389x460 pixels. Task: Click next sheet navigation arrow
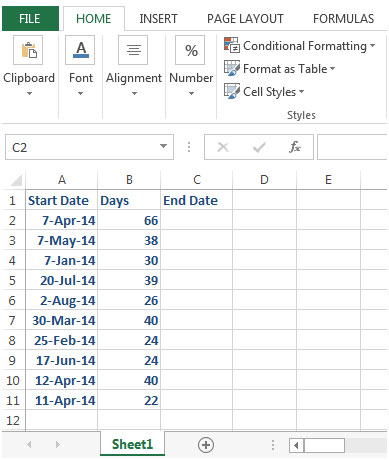click(x=58, y=444)
